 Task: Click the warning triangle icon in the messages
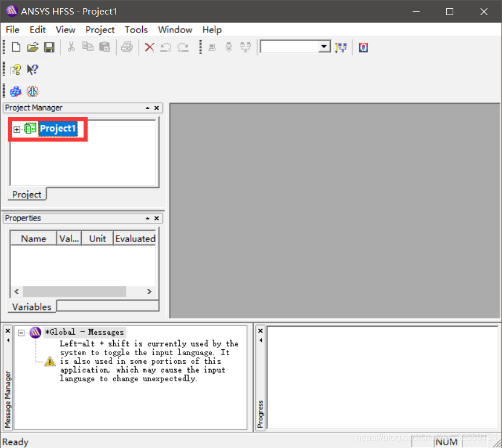tap(50, 361)
